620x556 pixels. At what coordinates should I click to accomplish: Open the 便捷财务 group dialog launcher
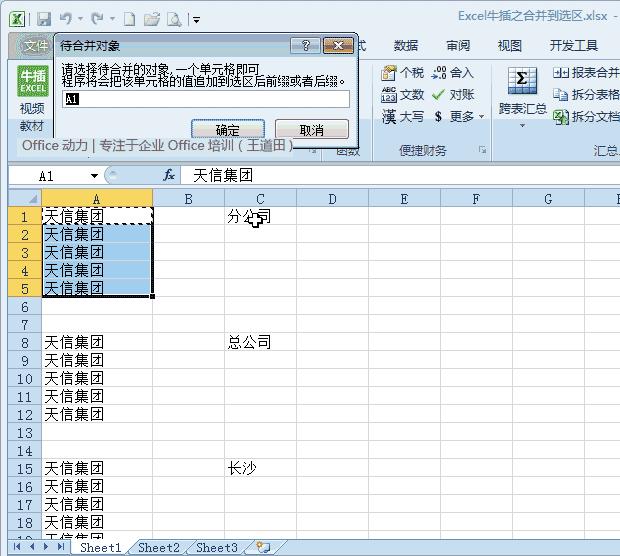pos(482,149)
